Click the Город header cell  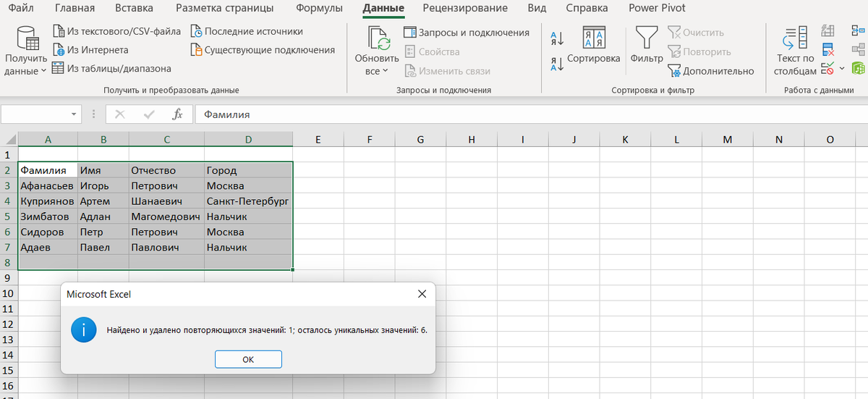click(x=249, y=170)
